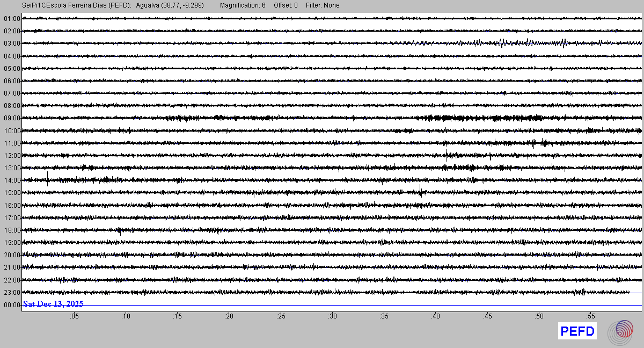Click the :30 minute axis marker
Screen dimensions: 644x348
point(332,316)
